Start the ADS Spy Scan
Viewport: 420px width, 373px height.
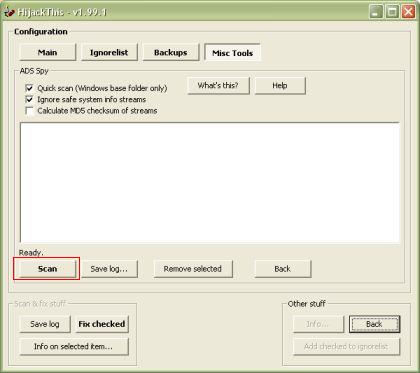point(47,269)
